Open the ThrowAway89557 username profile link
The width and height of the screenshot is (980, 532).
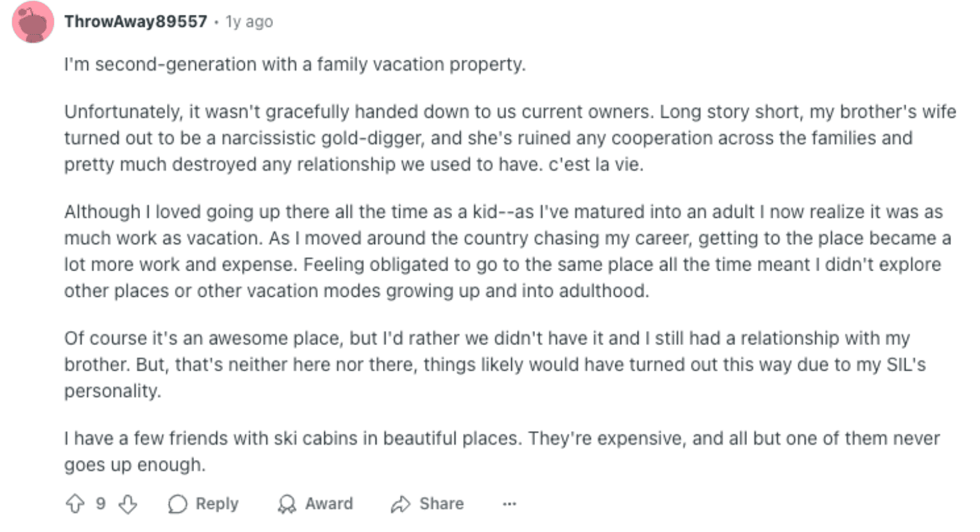[x=136, y=21]
